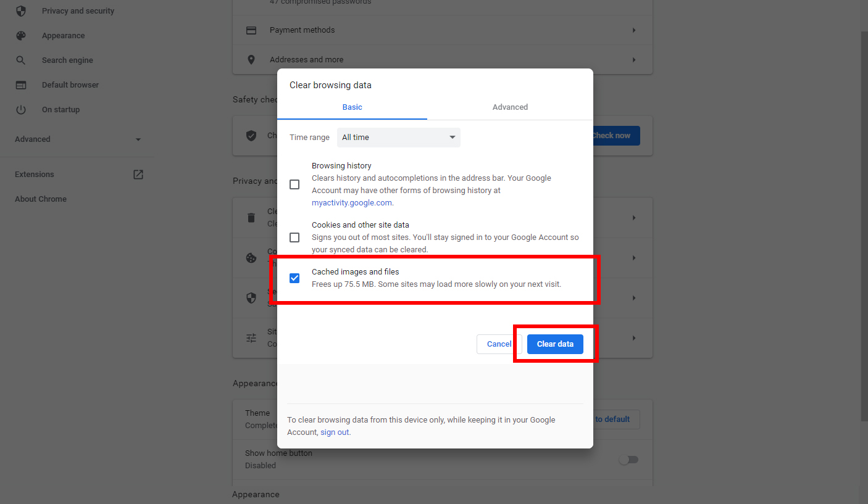Click the Privacy and security shield icon
This screenshot has width=868, height=504.
point(21,11)
